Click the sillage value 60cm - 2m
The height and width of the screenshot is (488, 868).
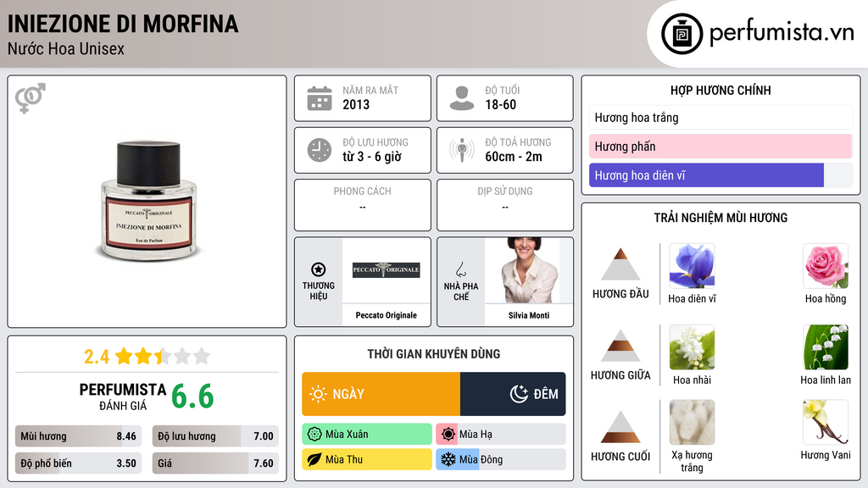514,157
